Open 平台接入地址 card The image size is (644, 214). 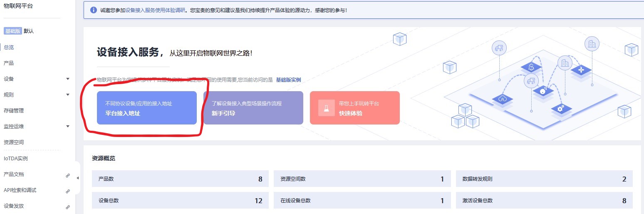click(x=147, y=108)
